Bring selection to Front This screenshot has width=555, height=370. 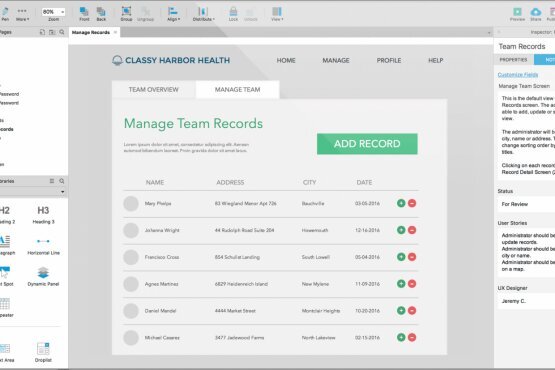pyautogui.click(x=84, y=14)
